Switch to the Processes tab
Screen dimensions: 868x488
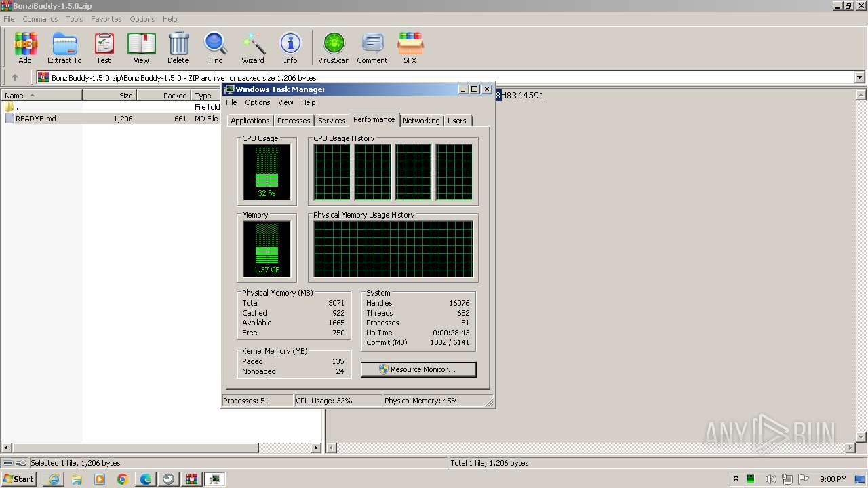[x=294, y=121]
